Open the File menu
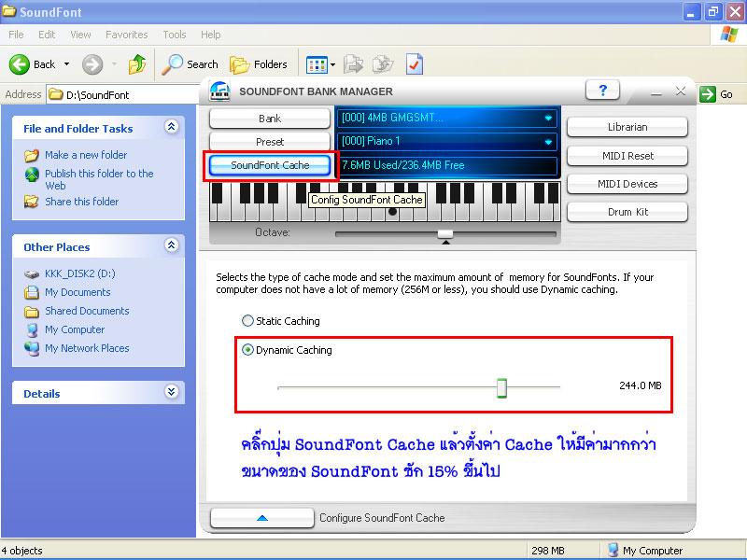 point(16,35)
